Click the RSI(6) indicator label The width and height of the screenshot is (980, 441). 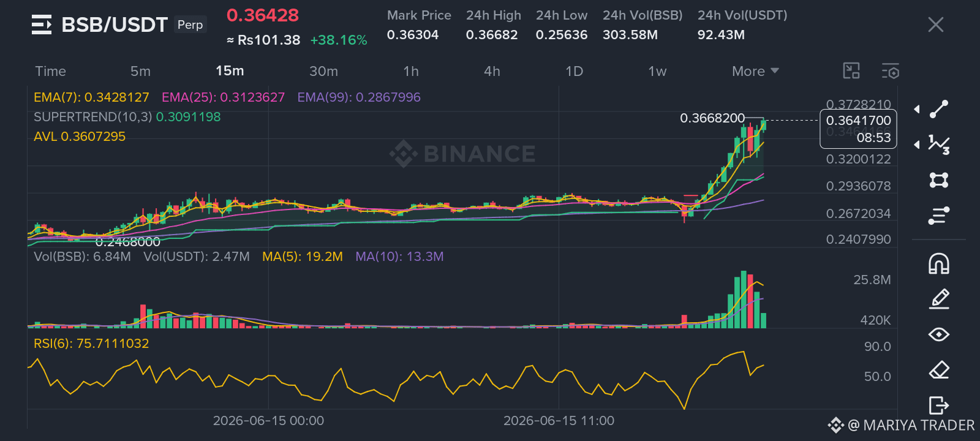coord(91,344)
